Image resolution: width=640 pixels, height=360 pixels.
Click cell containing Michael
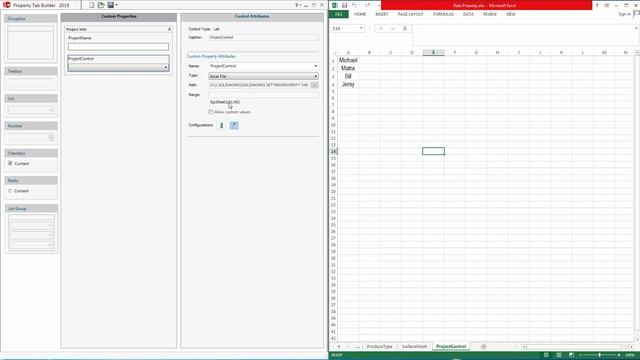pyautogui.click(x=348, y=60)
